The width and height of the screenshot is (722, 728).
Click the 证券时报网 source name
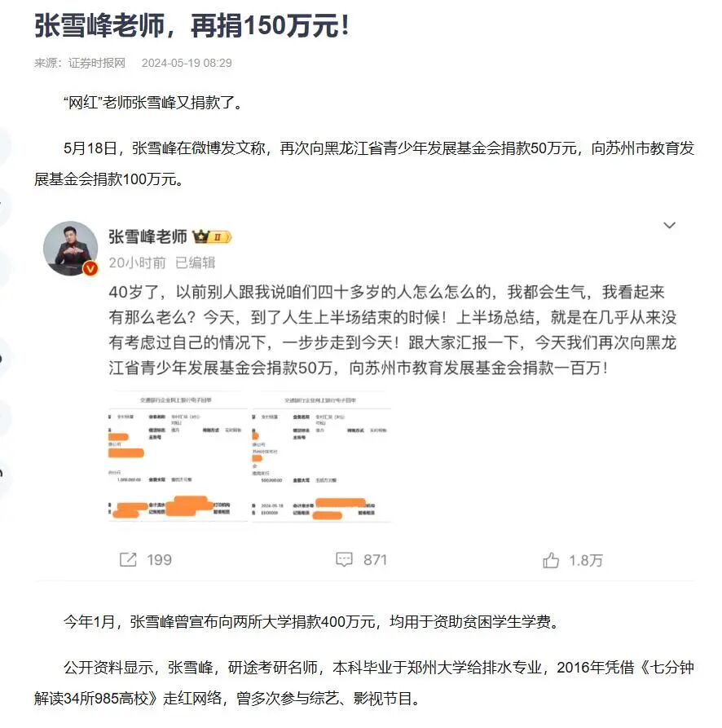96,63
